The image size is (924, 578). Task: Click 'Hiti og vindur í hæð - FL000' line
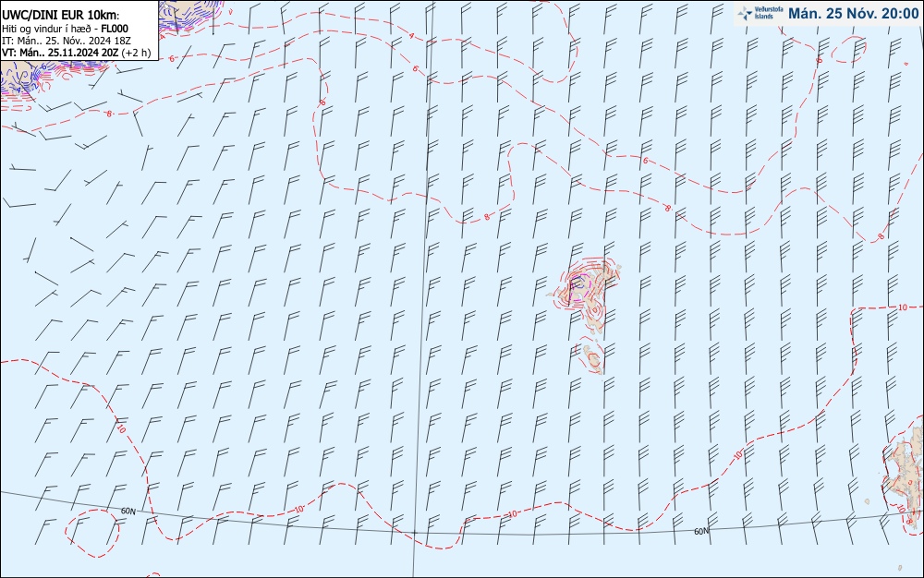65,29
